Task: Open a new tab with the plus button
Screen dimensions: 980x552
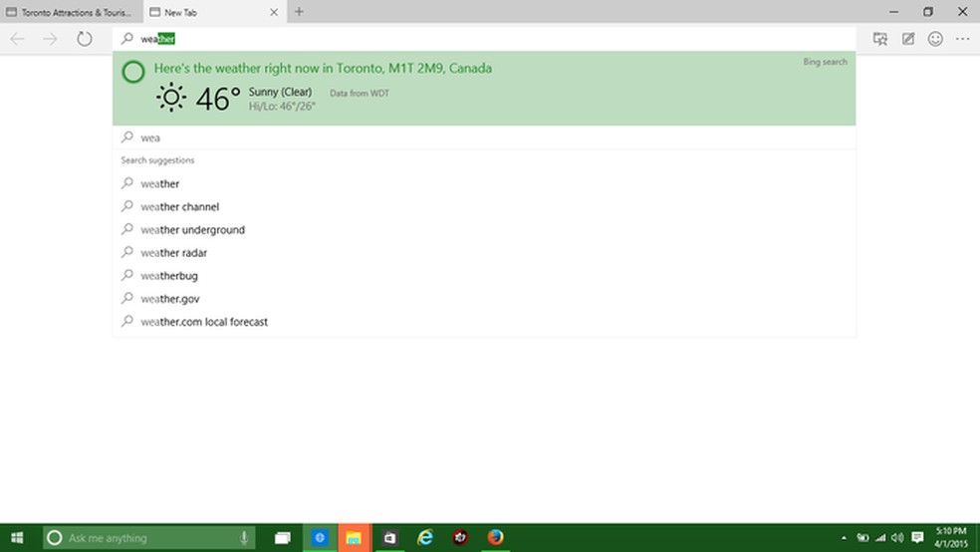Action: (x=299, y=11)
